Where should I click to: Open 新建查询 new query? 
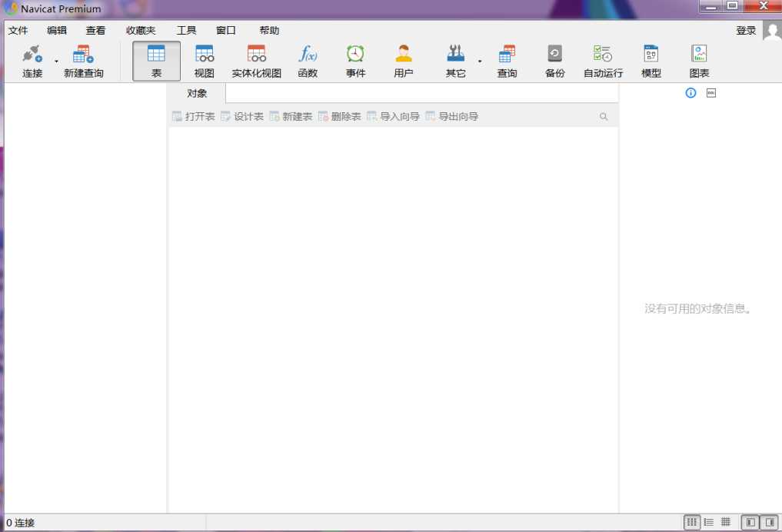(x=83, y=61)
